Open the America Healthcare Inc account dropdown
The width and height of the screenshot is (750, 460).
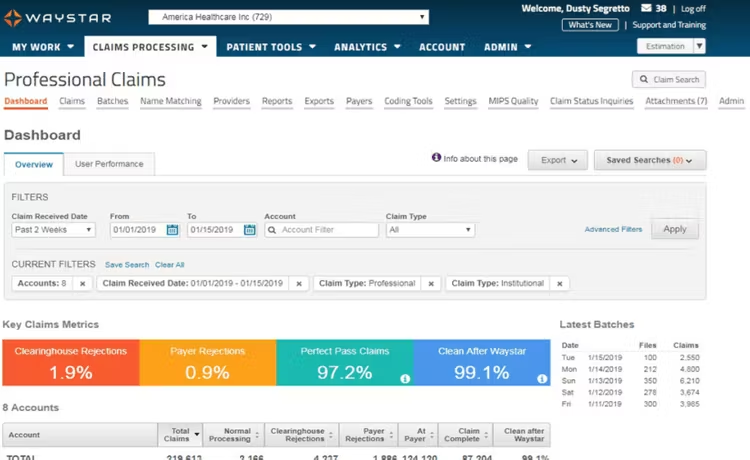click(288, 17)
